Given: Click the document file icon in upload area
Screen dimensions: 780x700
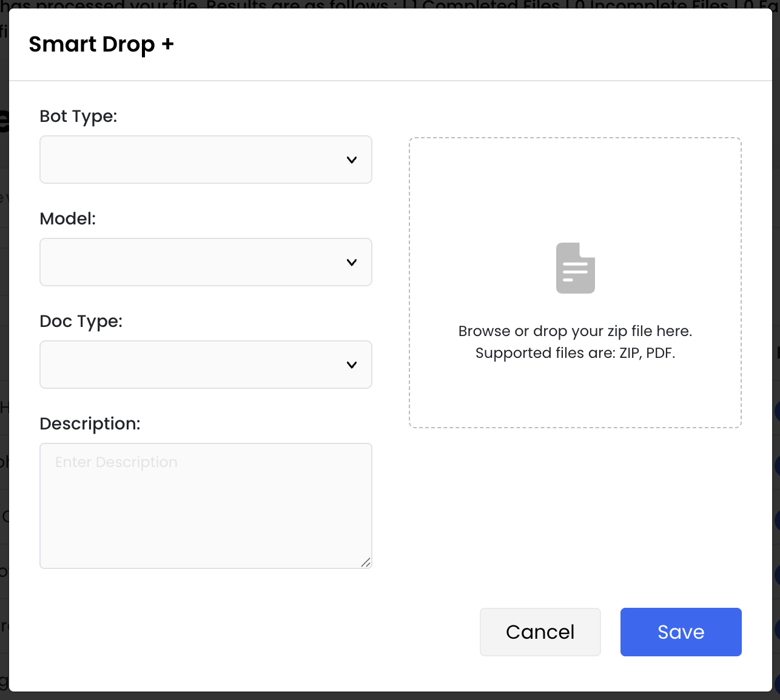Looking at the screenshot, I should pyautogui.click(x=575, y=268).
